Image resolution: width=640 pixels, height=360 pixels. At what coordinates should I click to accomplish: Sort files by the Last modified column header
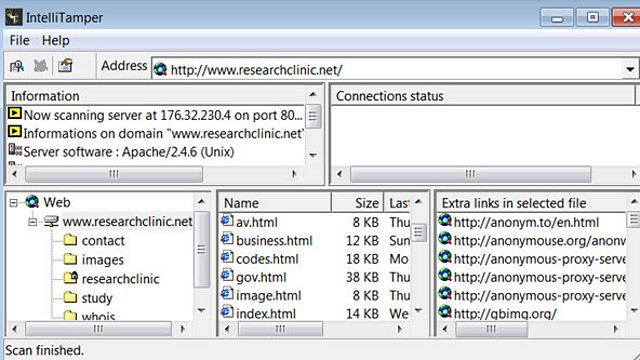point(397,203)
